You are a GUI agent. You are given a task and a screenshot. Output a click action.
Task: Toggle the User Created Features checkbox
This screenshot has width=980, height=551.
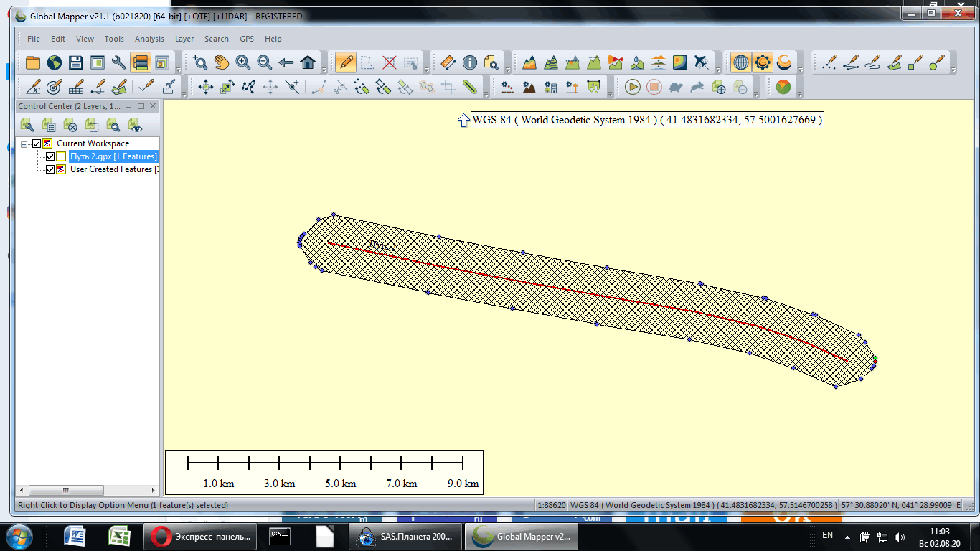[x=50, y=169]
